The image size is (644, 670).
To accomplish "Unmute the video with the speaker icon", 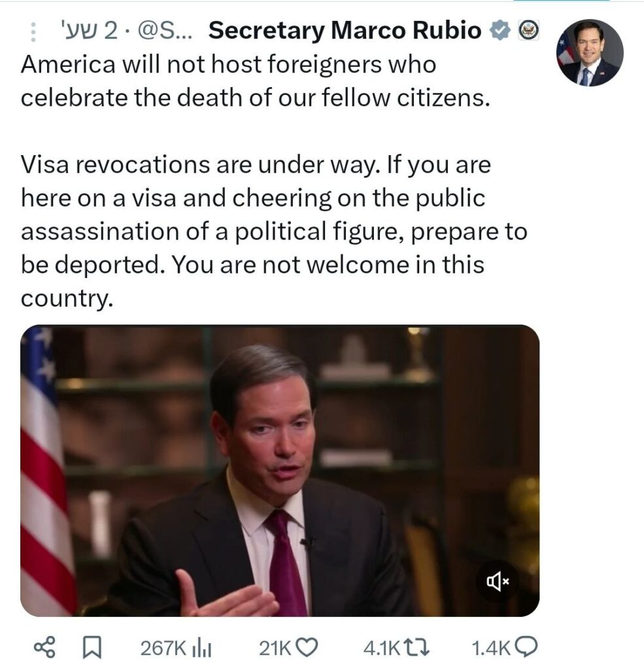I will (497, 582).
